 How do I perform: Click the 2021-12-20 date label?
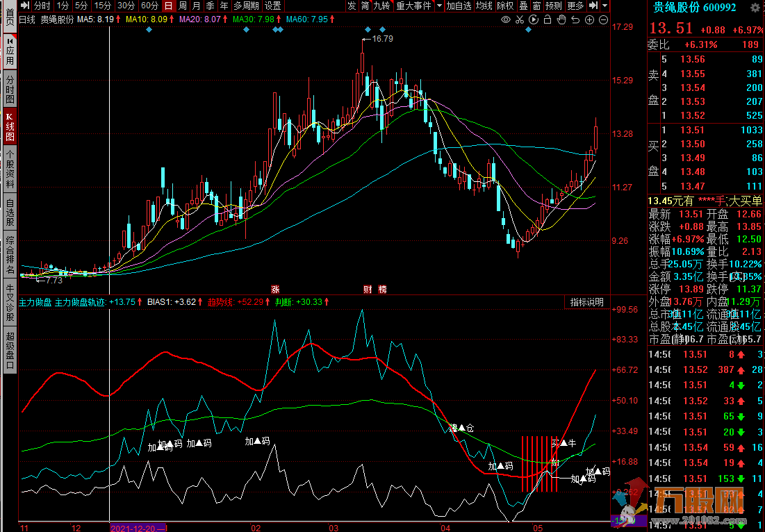[137, 528]
